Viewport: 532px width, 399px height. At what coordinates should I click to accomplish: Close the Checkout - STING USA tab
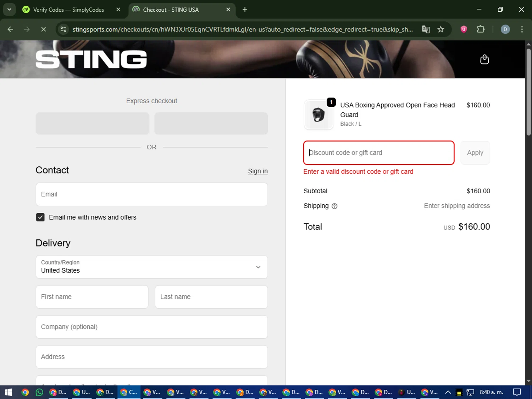[x=228, y=10]
